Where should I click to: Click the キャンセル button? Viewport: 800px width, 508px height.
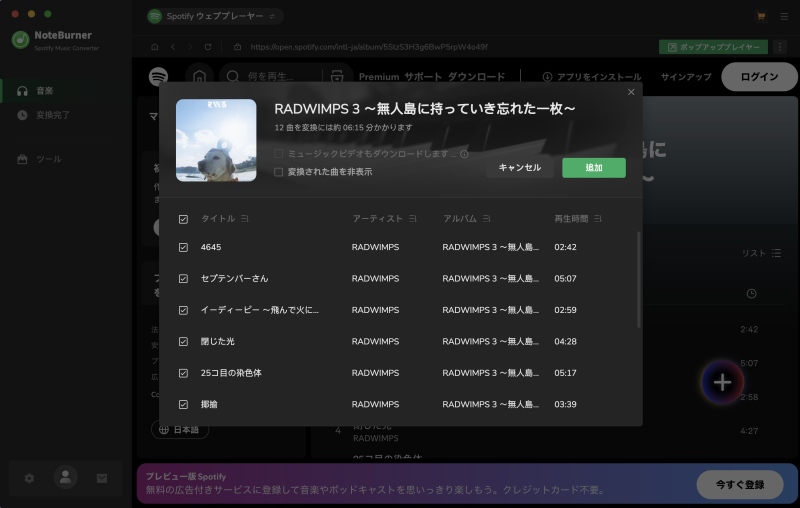coord(519,167)
